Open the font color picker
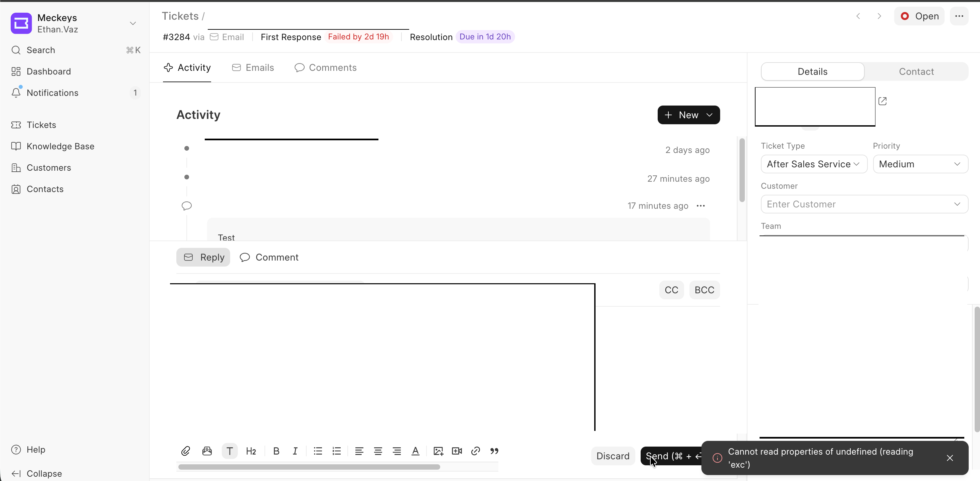 click(x=416, y=451)
